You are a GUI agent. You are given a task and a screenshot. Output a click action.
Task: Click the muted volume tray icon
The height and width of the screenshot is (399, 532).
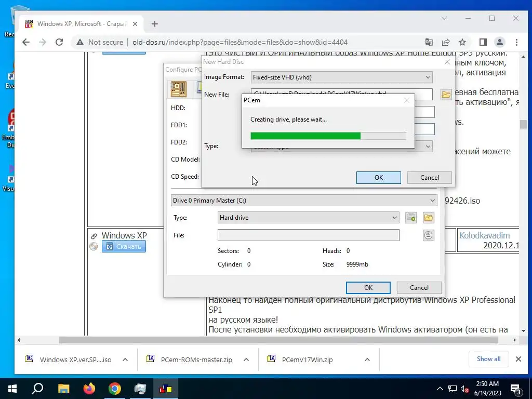464,389
